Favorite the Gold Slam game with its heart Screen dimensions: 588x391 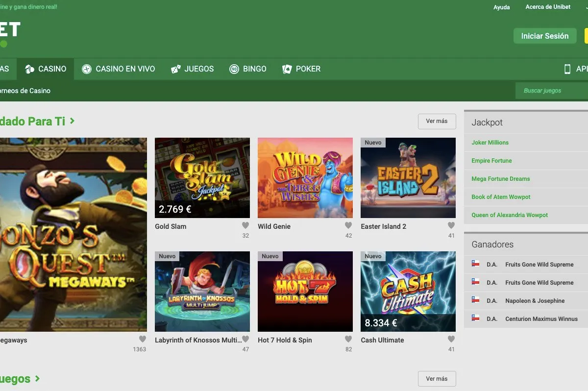(x=245, y=226)
